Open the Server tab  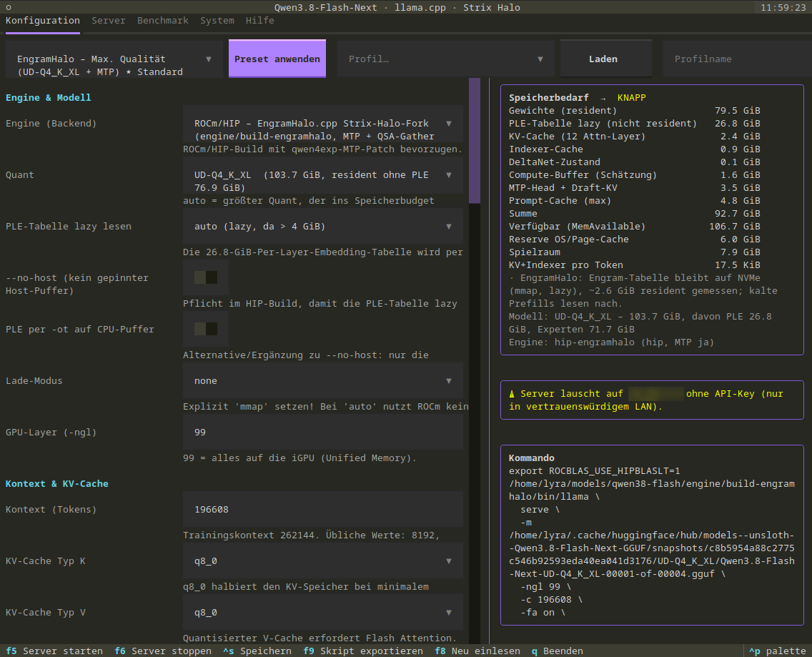pos(108,21)
